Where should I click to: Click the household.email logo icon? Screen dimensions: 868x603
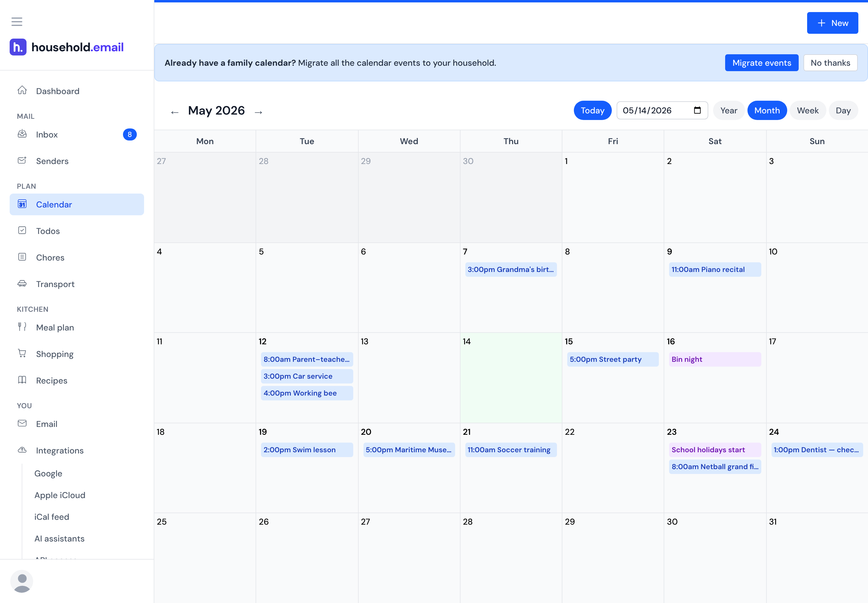18,47
